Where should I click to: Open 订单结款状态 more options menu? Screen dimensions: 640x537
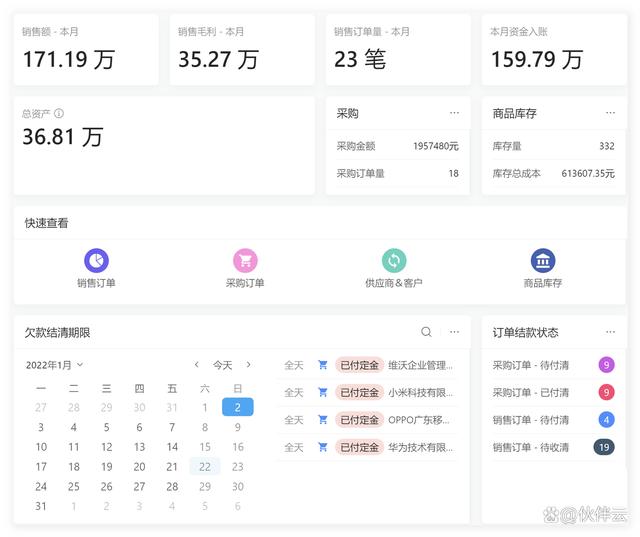pos(610,332)
